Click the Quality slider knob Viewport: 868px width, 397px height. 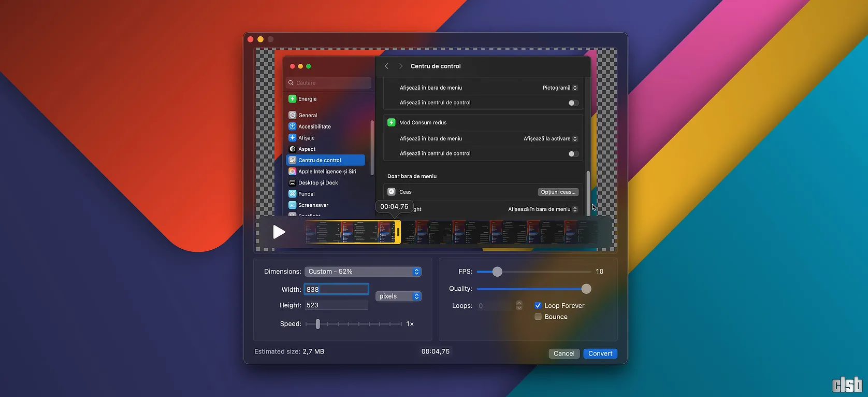586,289
